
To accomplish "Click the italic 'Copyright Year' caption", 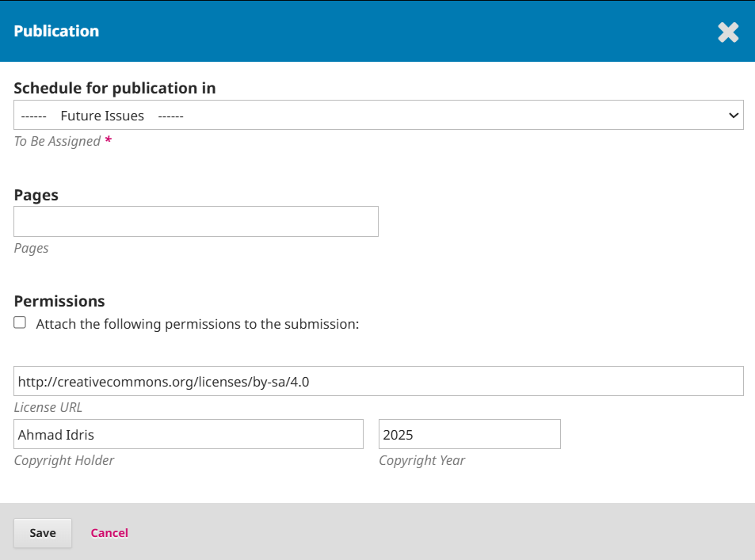I will pyautogui.click(x=421, y=460).
